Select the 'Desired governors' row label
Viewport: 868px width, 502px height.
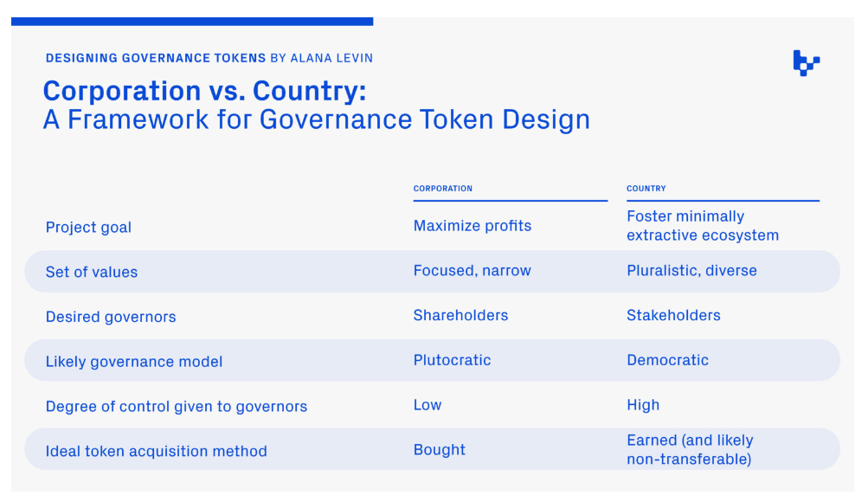click(111, 317)
